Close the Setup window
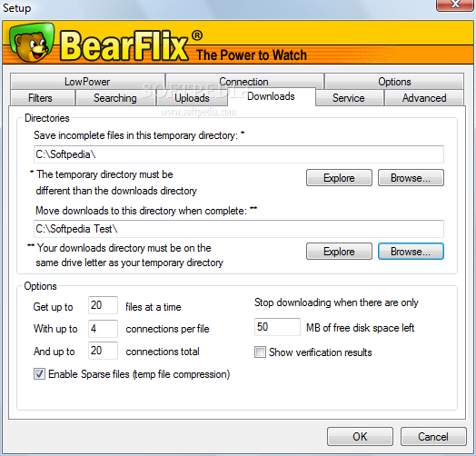Viewport: 476px width, 456px height. [x=456, y=5]
